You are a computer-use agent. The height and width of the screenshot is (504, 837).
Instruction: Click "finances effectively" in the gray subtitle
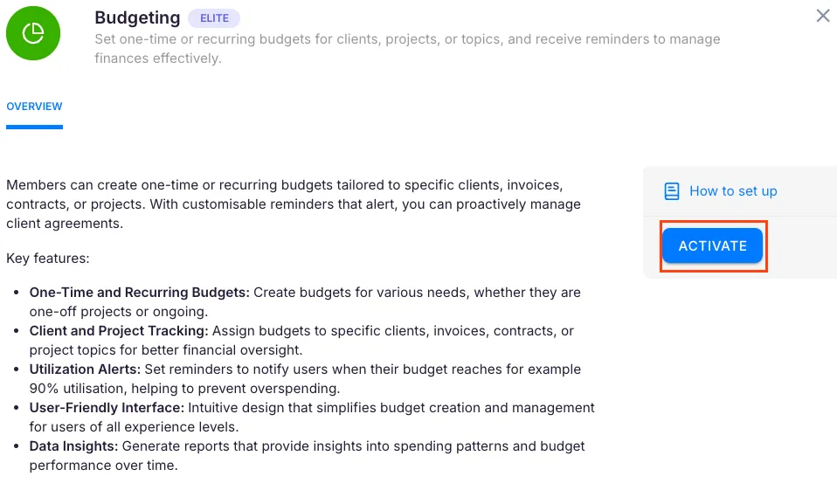tap(156, 59)
